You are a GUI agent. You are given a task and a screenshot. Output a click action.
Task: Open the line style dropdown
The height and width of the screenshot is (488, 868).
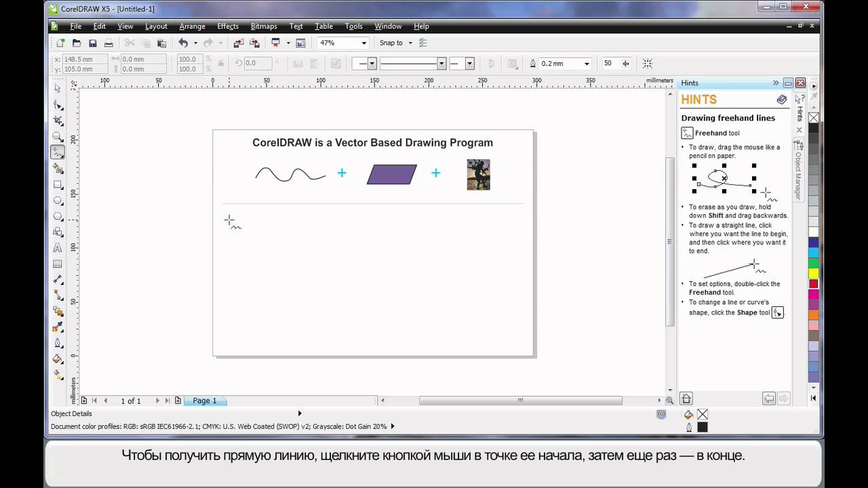(441, 63)
